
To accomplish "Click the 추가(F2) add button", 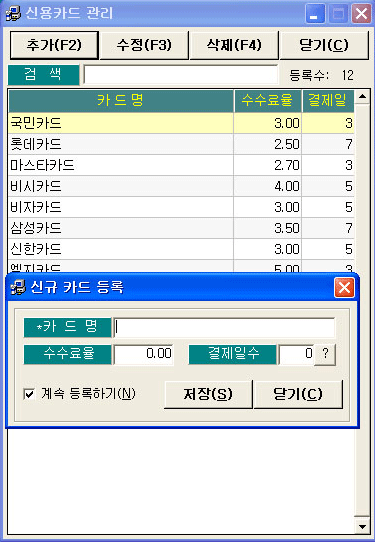I will click(x=54, y=45).
